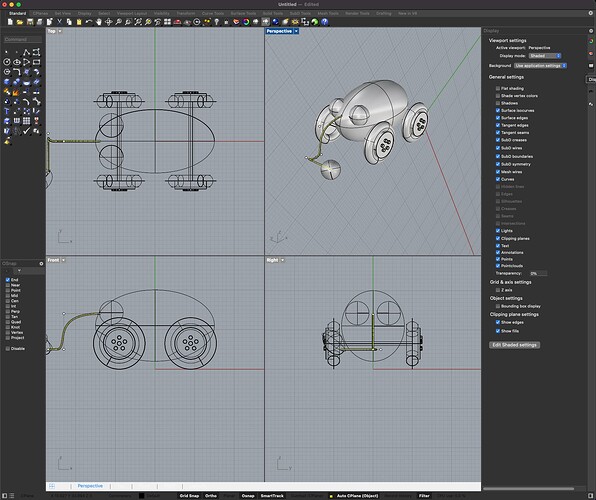This screenshot has height=500, width=596.
Task: Open the Perspective viewport menu arrow
Action: [x=296, y=31]
